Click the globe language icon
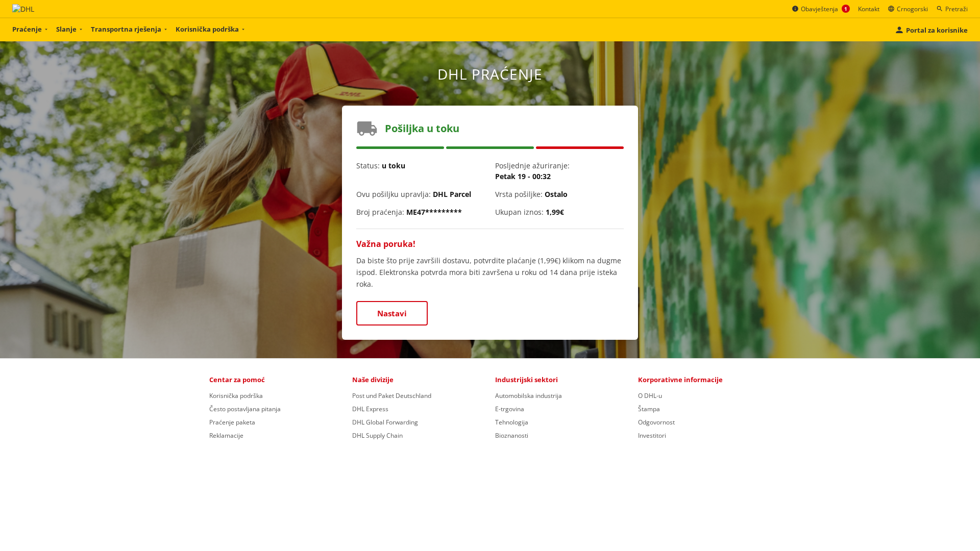The height and width of the screenshot is (551, 980). tap(891, 9)
